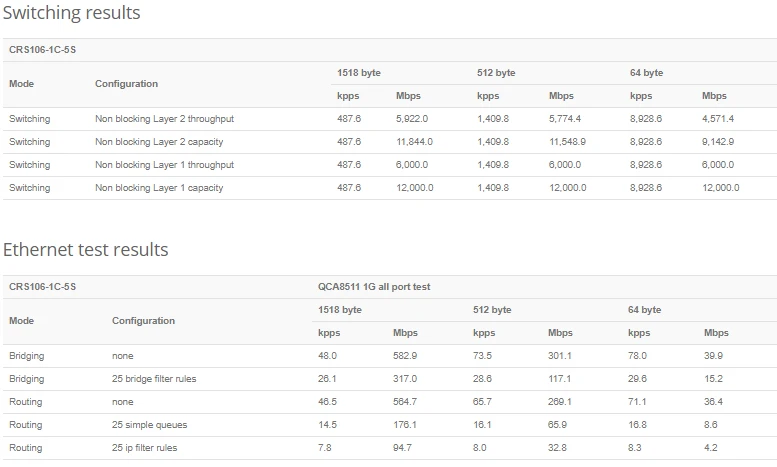Click the 'Ethernet test results' heading
Viewport: 777px width, 467px height.
pos(85,249)
